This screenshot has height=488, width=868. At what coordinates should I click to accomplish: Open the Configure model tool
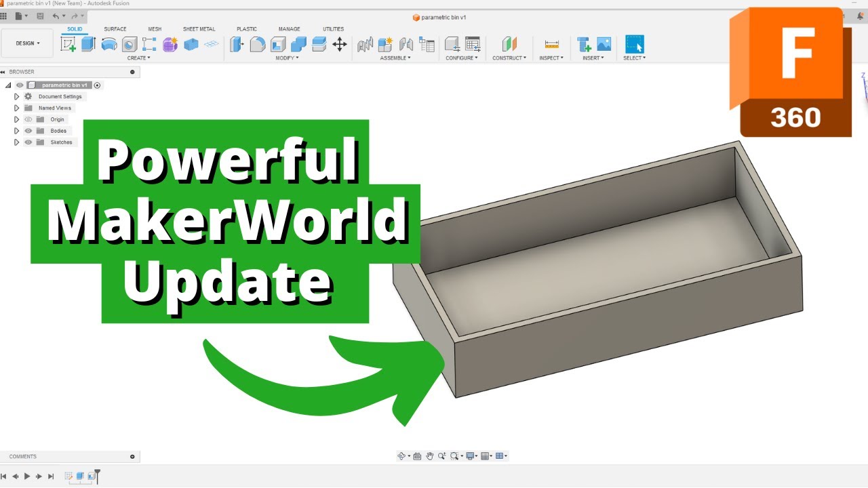pyautogui.click(x=452, y=45)
